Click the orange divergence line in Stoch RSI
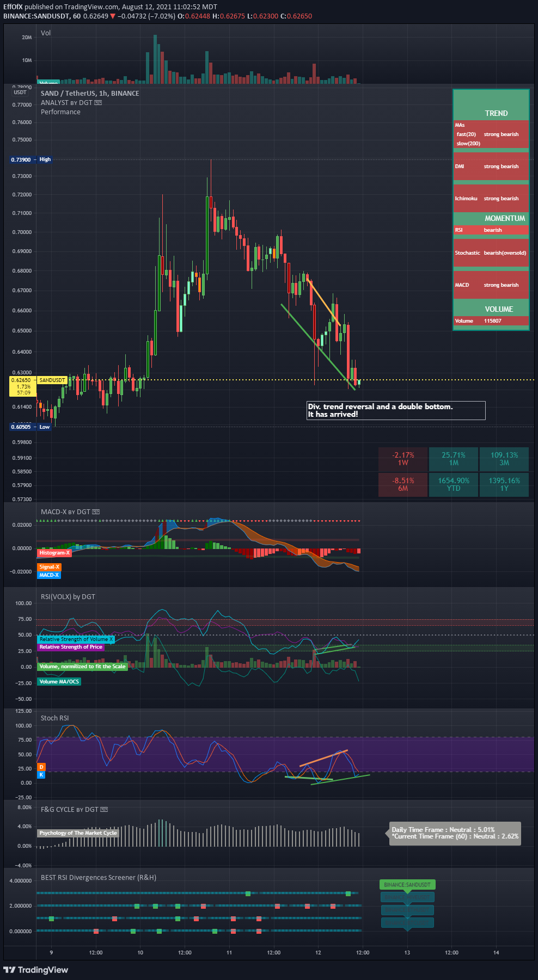The height and width of the screenshot is (980, 538). coord(323,758)
